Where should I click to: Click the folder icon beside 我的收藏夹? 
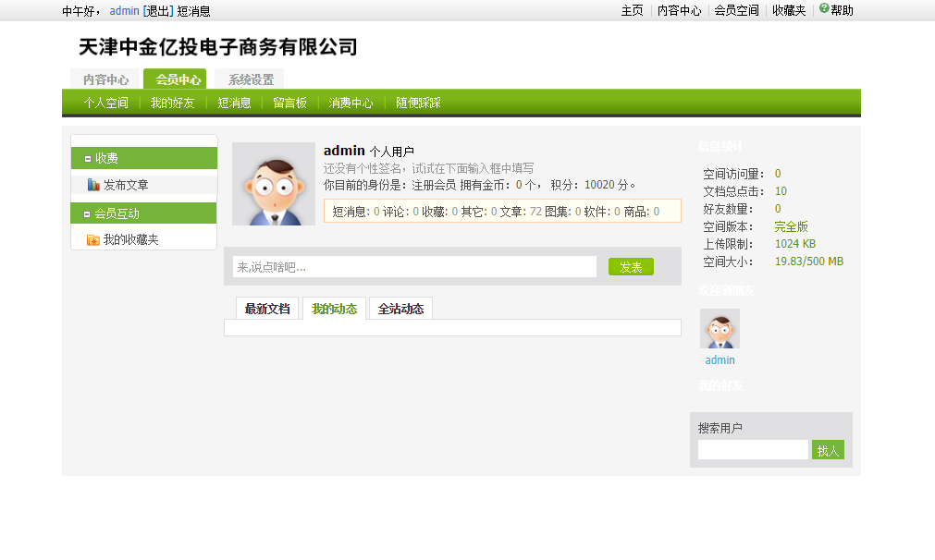click(x=93, y=240)
